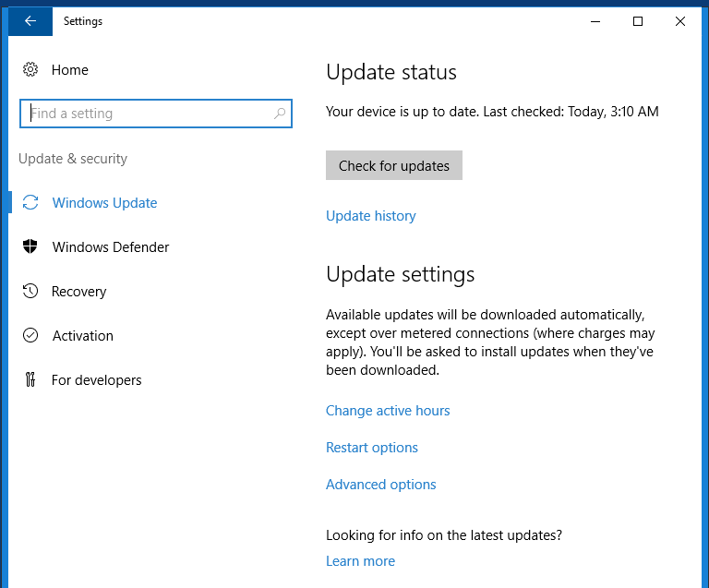Click the Windows Update sync icon

pos(30,202)
